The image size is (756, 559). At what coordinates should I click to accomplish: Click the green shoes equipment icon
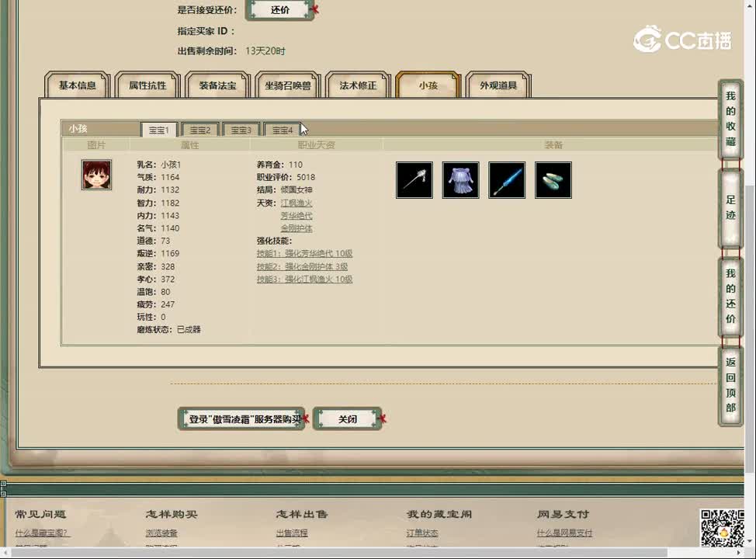pyautogui.click(x=553, y=180)
